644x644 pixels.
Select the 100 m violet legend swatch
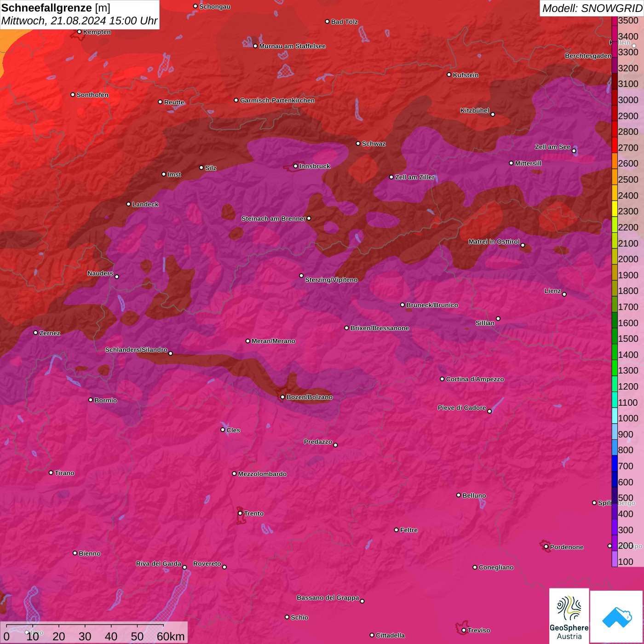(615, 559)
